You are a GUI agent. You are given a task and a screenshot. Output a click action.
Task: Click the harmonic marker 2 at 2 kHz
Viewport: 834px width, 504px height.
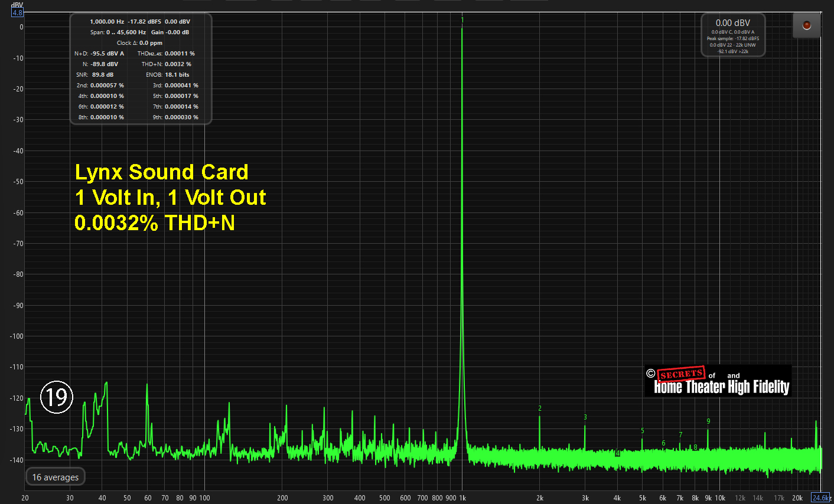540,408
